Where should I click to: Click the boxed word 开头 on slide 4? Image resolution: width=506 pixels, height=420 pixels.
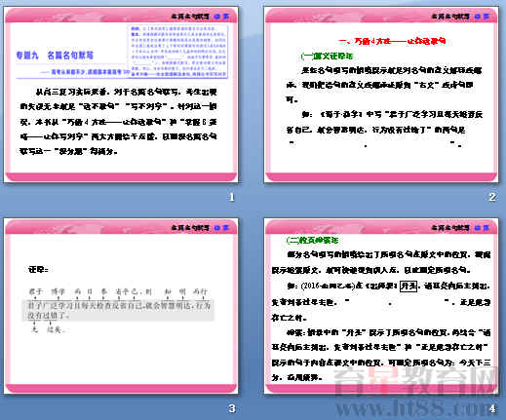[409, 286]
